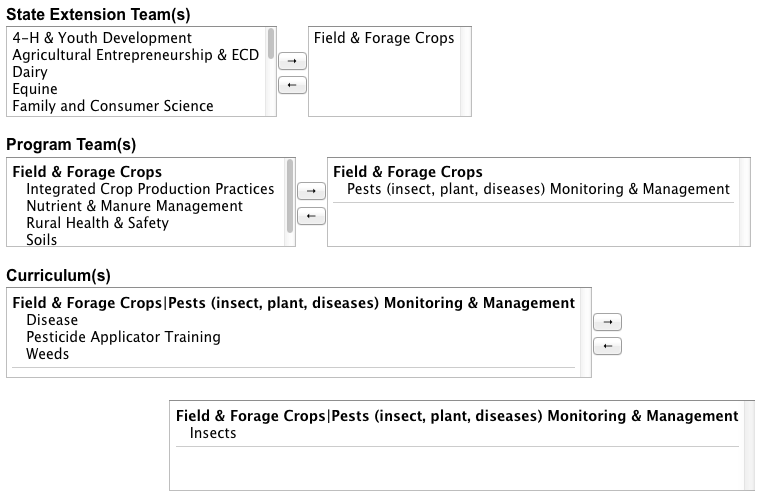762x502 pixels.
Task: Click left arrow beside Curriculum list
Action: pyautogui.click(x=608, y=346)
